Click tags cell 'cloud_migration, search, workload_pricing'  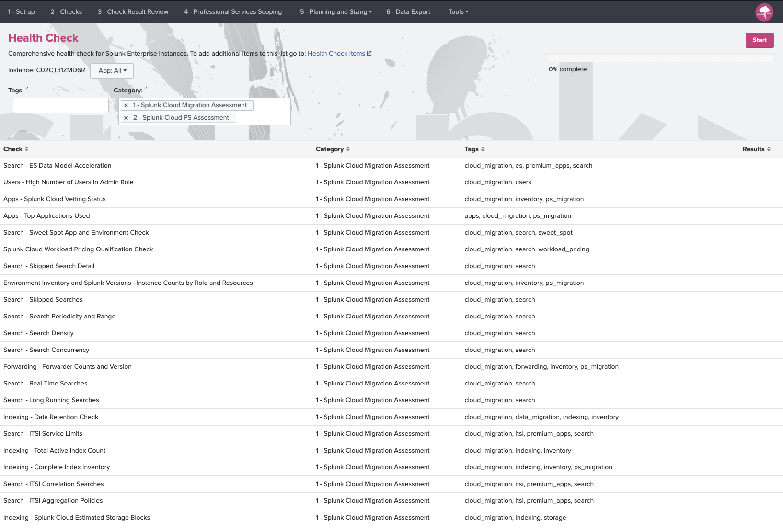[527, 249]
